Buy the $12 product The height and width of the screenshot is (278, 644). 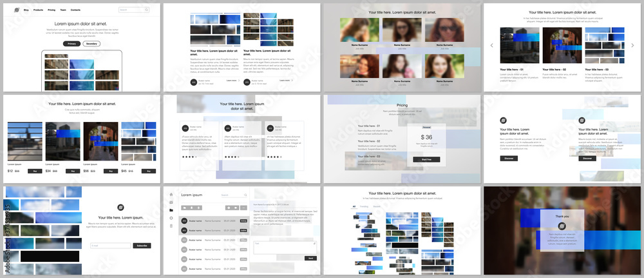(x=35, y=171)
